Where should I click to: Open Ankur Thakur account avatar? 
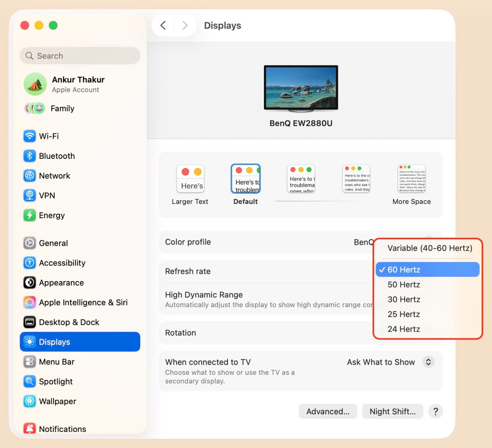[x=35, y=84]
